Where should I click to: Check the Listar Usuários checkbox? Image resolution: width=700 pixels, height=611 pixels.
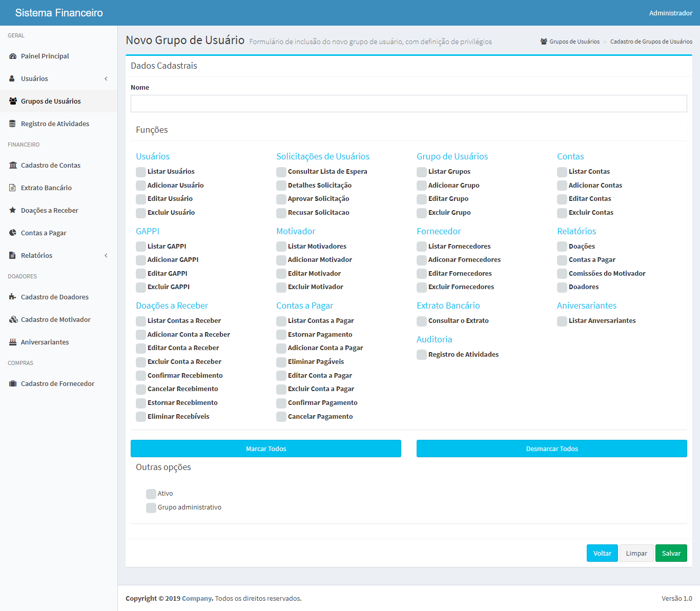pyautogui.click(x=141, y=172)
